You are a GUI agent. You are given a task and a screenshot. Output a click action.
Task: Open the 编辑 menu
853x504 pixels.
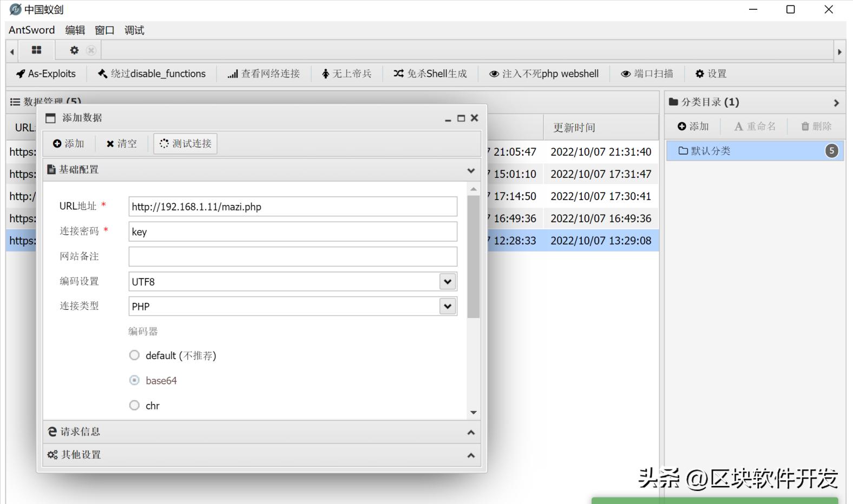pos(75,30)
